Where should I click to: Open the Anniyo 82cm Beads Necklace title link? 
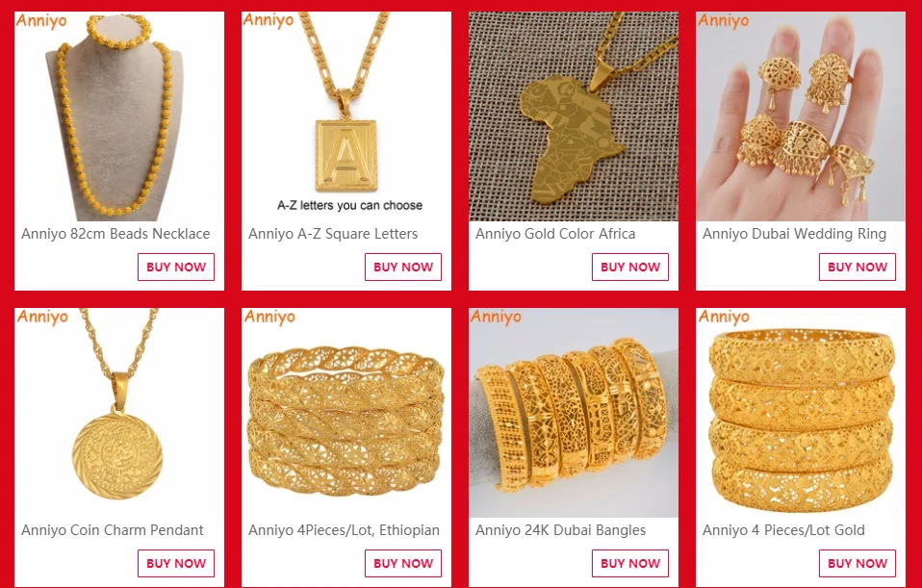click(115, 234)
